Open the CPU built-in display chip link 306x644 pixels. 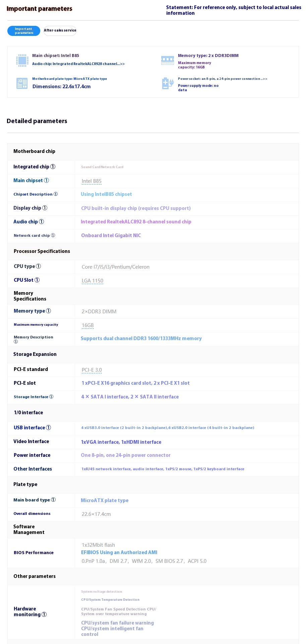[136, 208]
